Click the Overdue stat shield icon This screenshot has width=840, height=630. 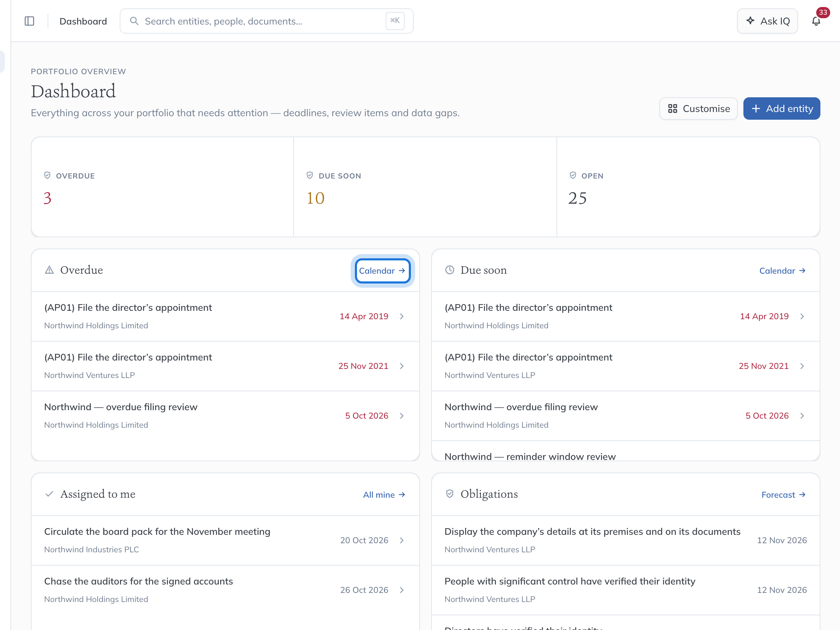(x=47, y=175)
